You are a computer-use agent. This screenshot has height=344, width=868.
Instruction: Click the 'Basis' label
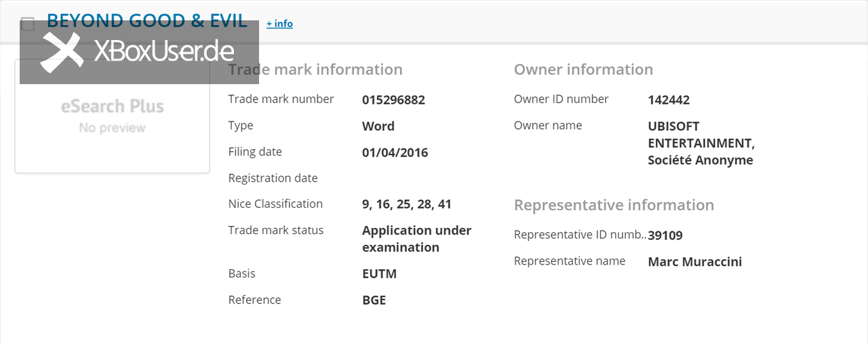point(242,273)
